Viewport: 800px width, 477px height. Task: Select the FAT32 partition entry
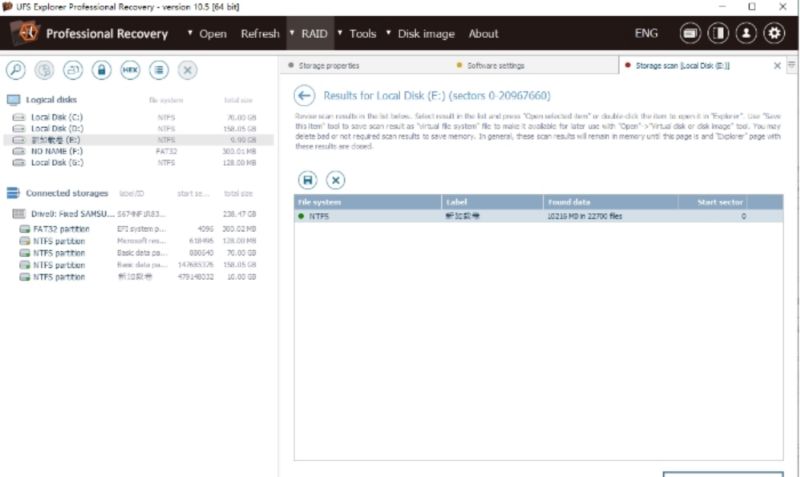(138, 229)
